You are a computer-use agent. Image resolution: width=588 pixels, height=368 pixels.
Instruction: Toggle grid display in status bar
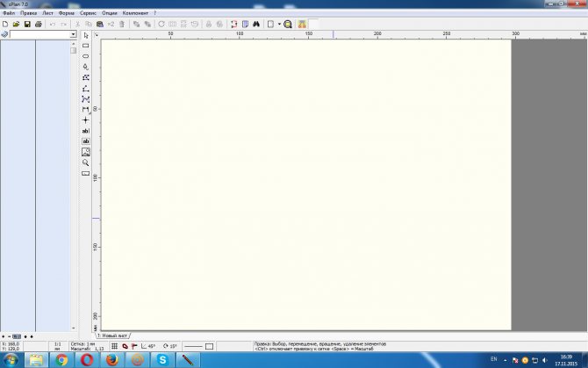(x=114, y=346)
